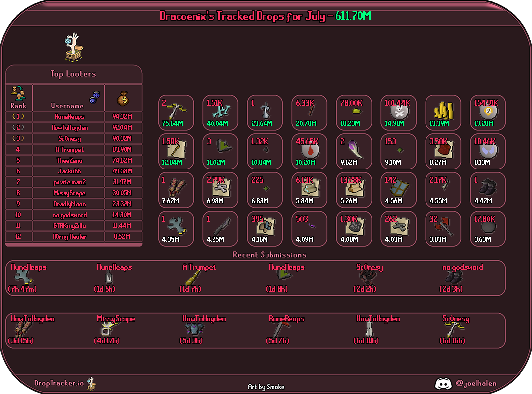Click the Top Looters heading
The width and height of the screenshot is (532, 394).
pyautogui.click(x=73, y=74)
